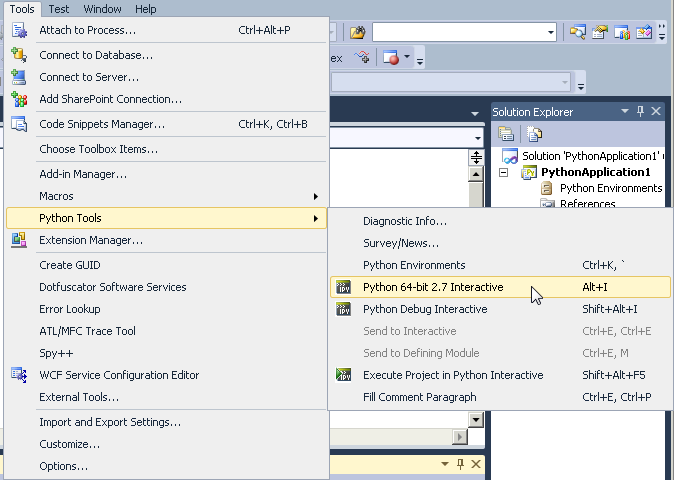Viewport: 674px width, 480px height.
Task: Click the Code Snippets Manager icon
Action: pos(19,124)
